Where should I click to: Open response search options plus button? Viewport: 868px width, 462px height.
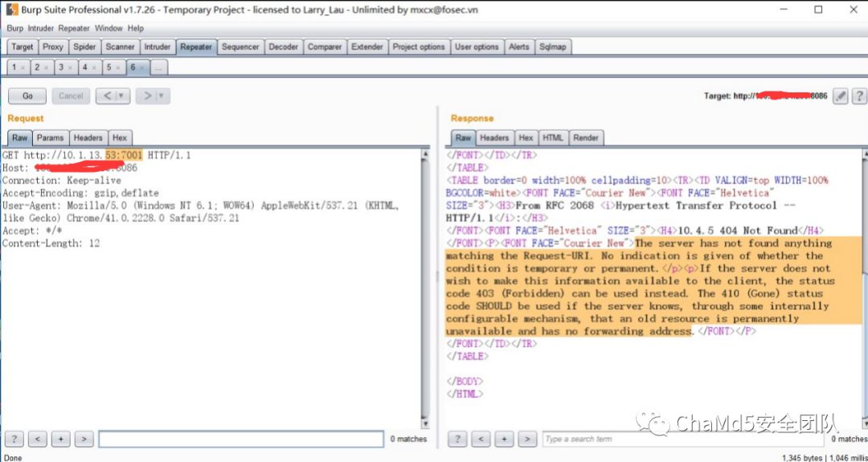tap(504, 439)
